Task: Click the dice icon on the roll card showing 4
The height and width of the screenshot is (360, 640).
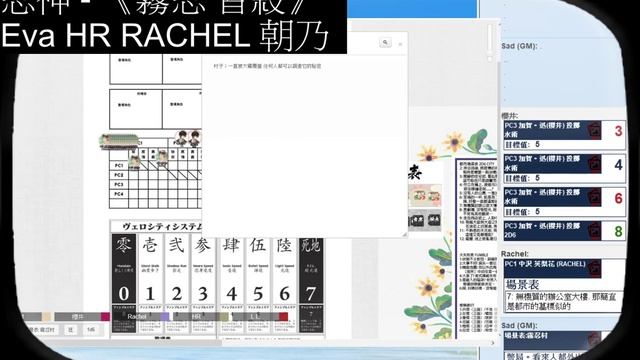Action: pyautogui.click(x=594, y=164)
